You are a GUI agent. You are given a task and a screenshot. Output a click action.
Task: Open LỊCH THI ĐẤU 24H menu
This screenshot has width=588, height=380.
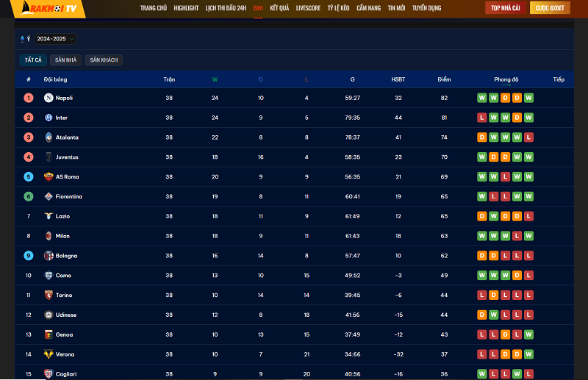(226, 8)
